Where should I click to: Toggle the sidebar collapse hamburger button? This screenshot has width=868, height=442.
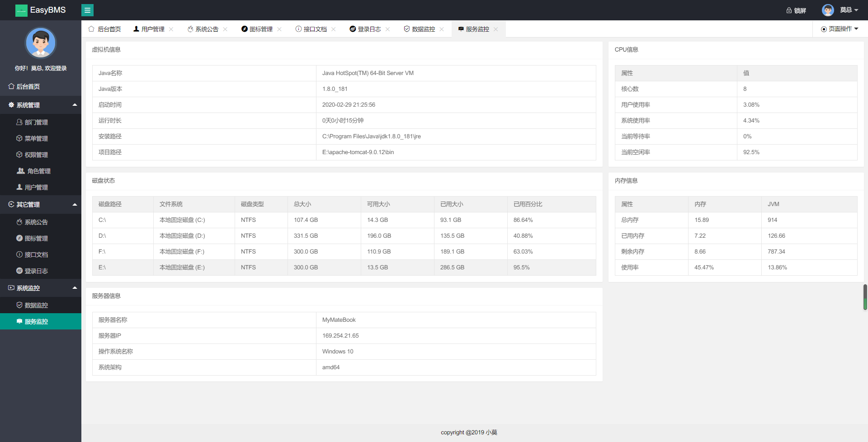87,10
